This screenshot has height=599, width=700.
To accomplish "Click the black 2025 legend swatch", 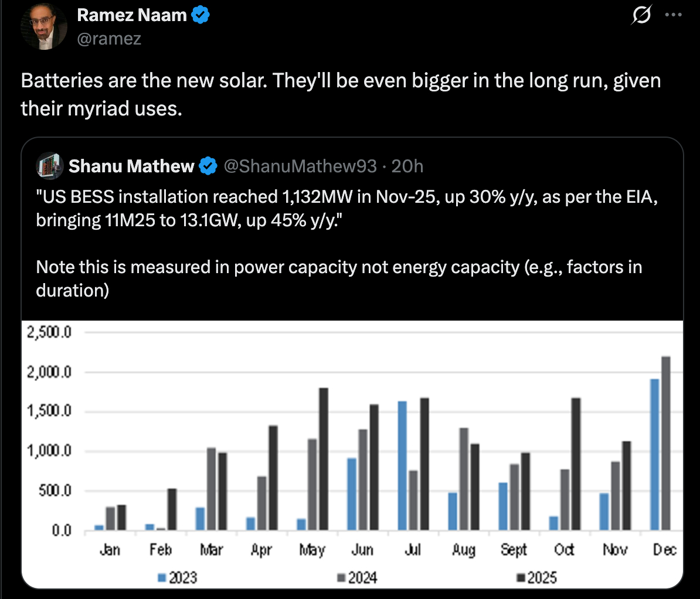I will 521,578.
